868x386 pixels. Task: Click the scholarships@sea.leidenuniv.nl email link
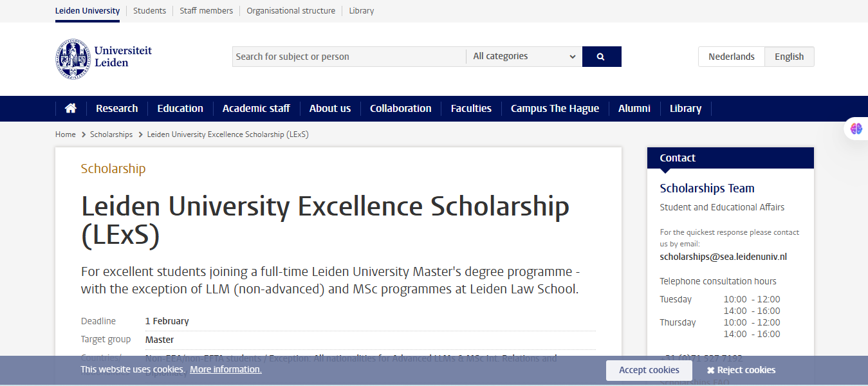[723, 257]
